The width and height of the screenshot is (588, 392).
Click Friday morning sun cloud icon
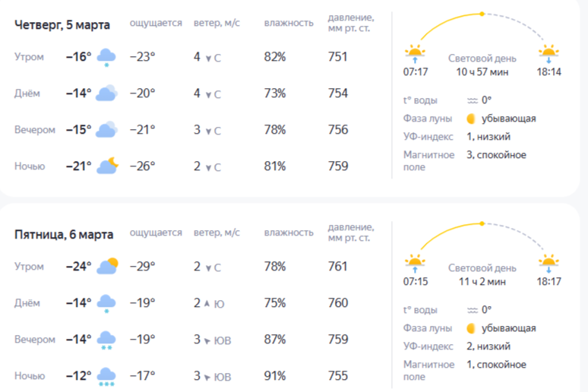(x=107, y=267)
